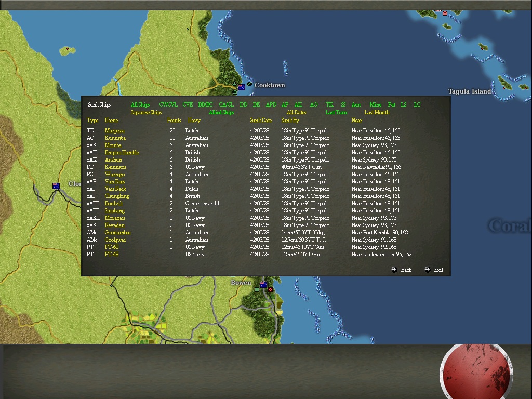The width and height of the screenshot is (532, 399).
Task: Sort by Navy column header
Action: click(x=194, y=120)
